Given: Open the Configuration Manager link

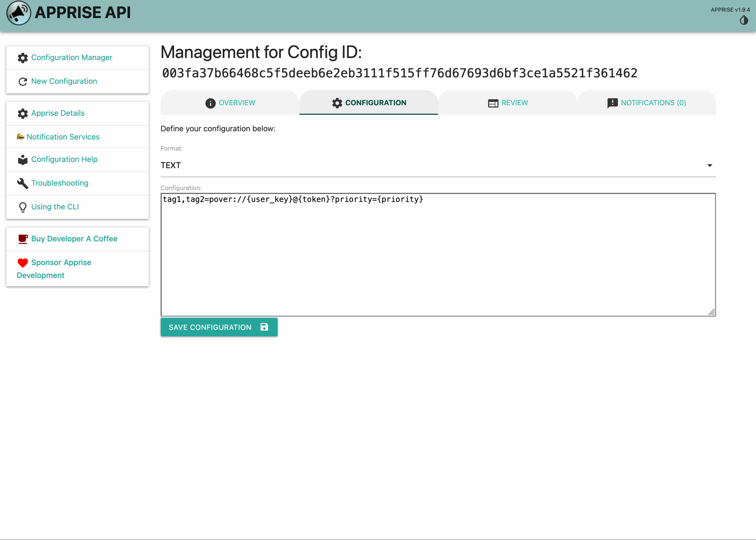Looking at the screenshot, I should (72, 58).
